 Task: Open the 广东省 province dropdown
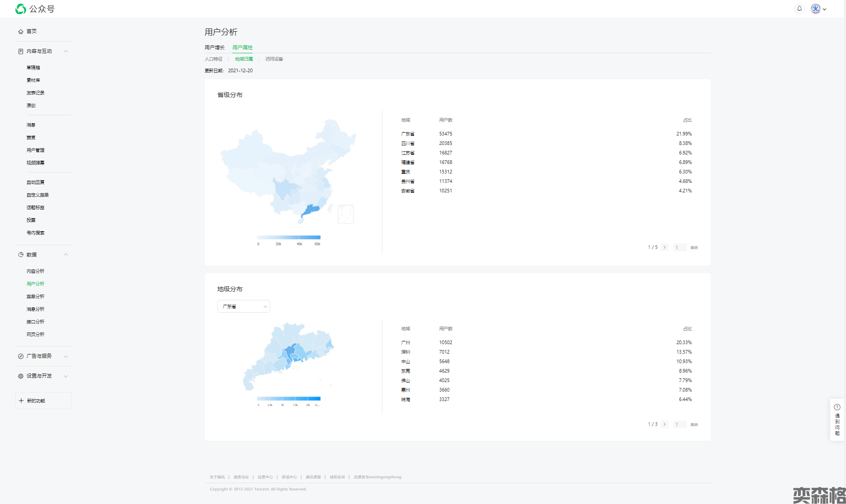244,307
